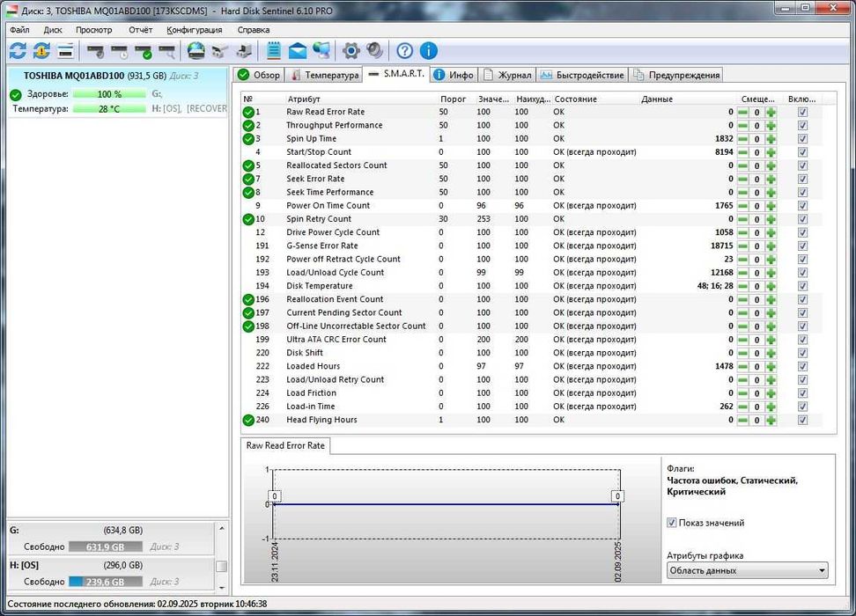Click green minus for Spin Up Time offset
This screenshot has height=616, width=856.
point(743,138)
